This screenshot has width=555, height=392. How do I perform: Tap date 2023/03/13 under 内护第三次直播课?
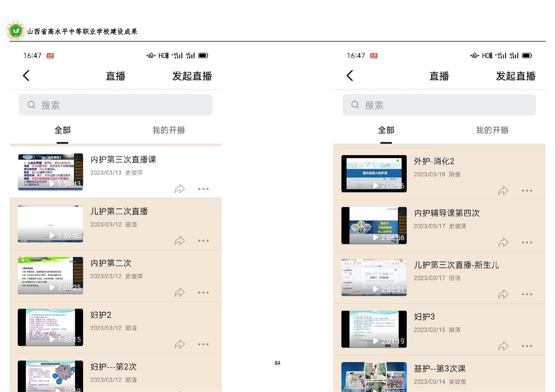pos(106,173)
